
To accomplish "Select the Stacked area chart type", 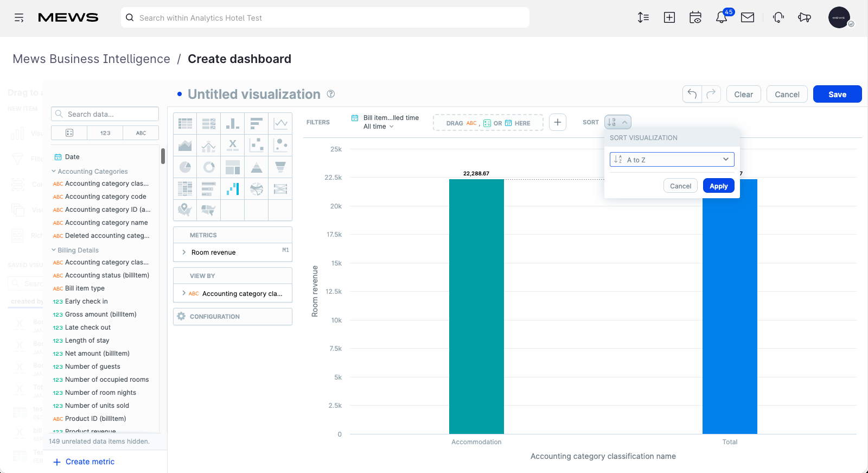I will (185, 145).
